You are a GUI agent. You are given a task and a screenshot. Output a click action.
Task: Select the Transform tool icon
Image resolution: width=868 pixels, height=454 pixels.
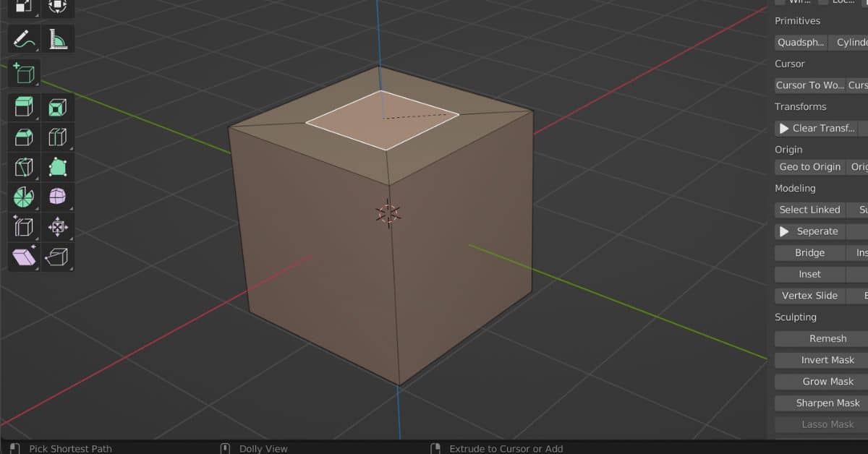click(x=57, y=7)
